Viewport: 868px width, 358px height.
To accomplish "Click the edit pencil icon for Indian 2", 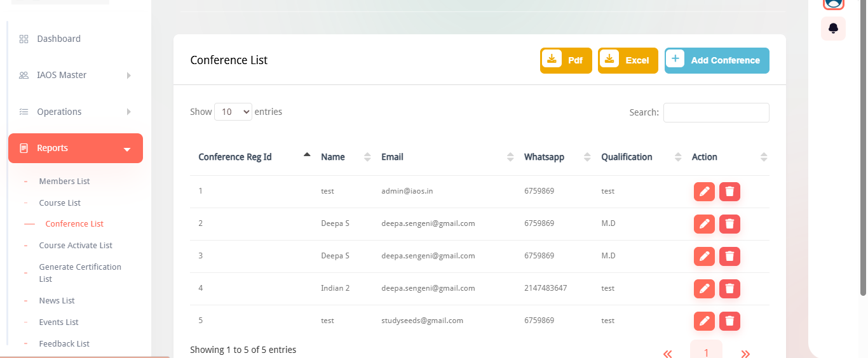I will tap(704, 289).
